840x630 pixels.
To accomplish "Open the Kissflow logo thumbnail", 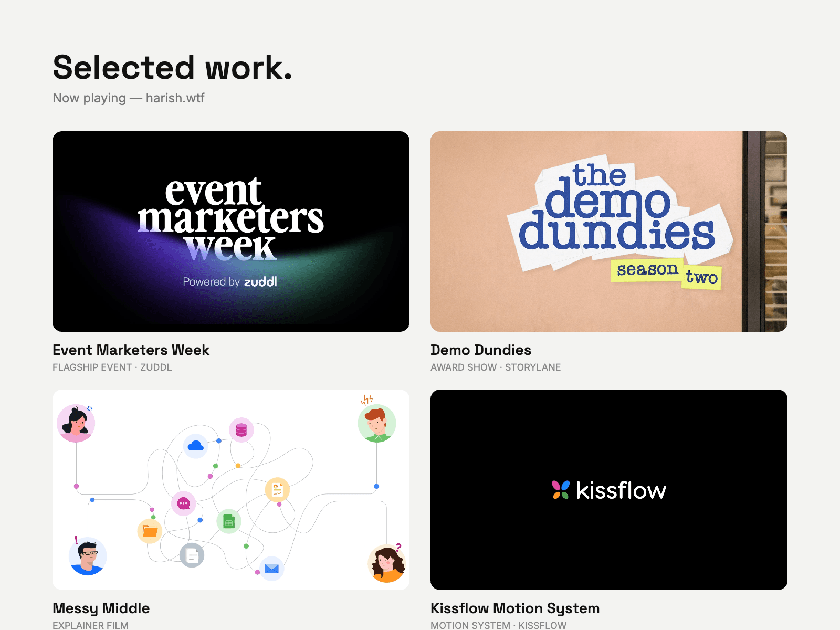I will (609, 490).
